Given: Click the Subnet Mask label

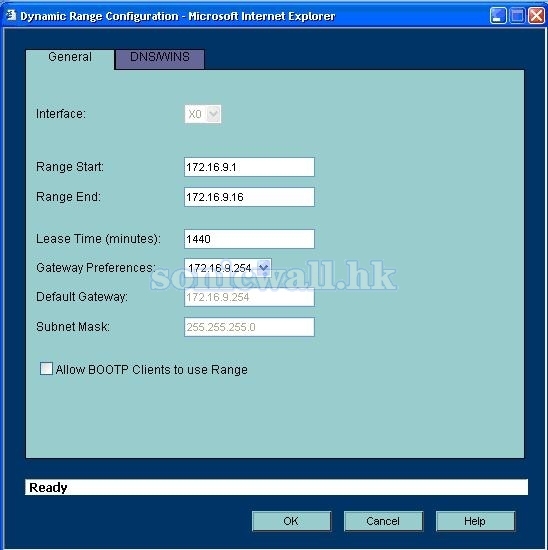Looking at the screenshot, I should click(73, 327).
